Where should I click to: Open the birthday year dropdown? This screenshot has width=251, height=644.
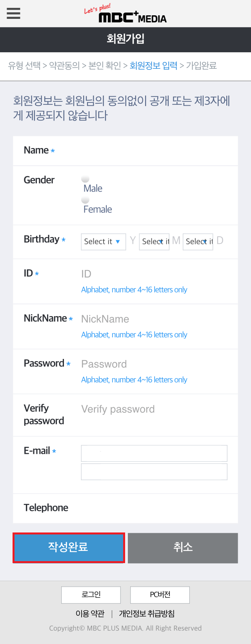[x=103, y=242]
